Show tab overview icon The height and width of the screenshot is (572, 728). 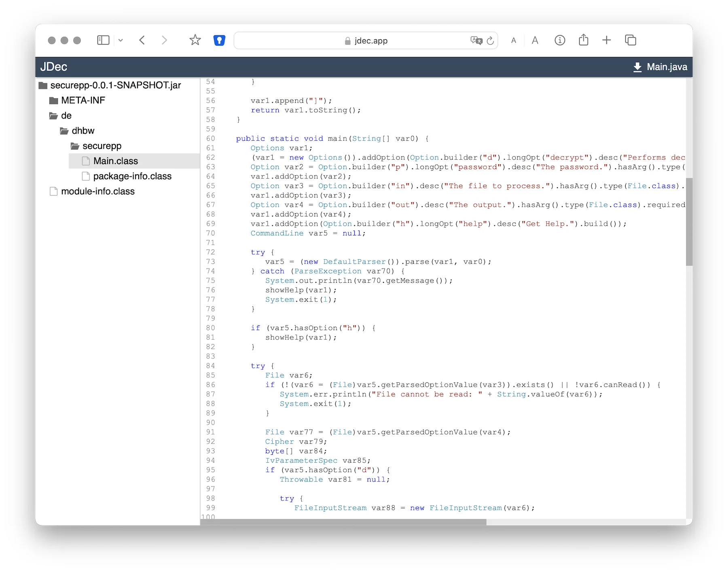[x=630, y=40]
